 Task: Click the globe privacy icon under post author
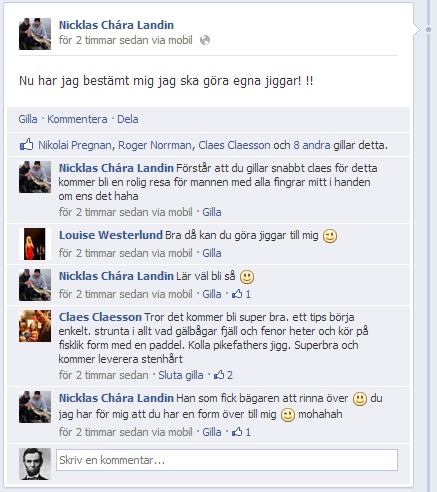point(205,40)
